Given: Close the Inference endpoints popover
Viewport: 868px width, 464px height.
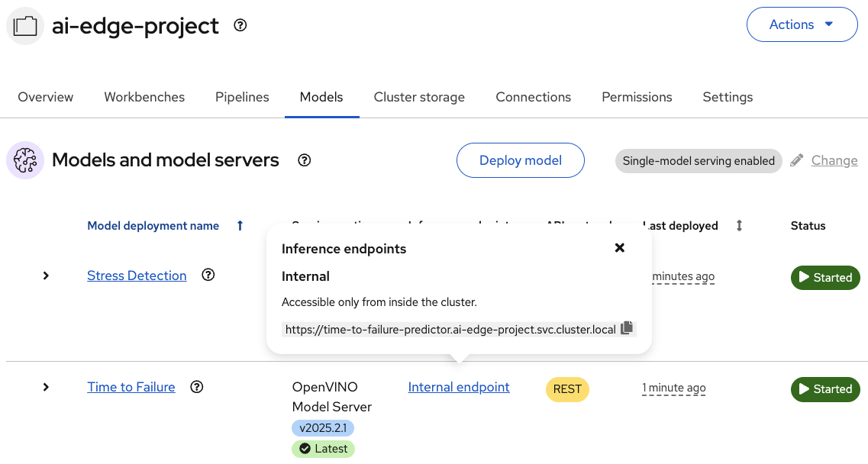Looking at the screenshot, I should (x=620, y=248).
